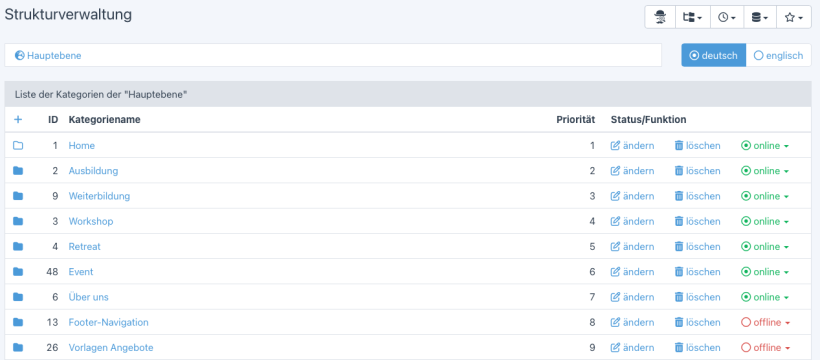820x360 pixels.
Task: Switch to the englisch language option
Action: coord(779,55)
